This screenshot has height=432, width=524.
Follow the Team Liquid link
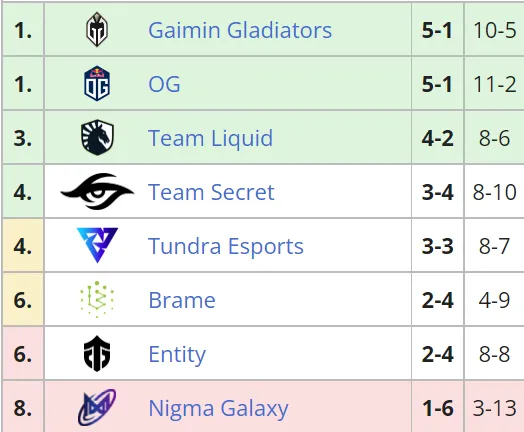[x=211, y=138]
